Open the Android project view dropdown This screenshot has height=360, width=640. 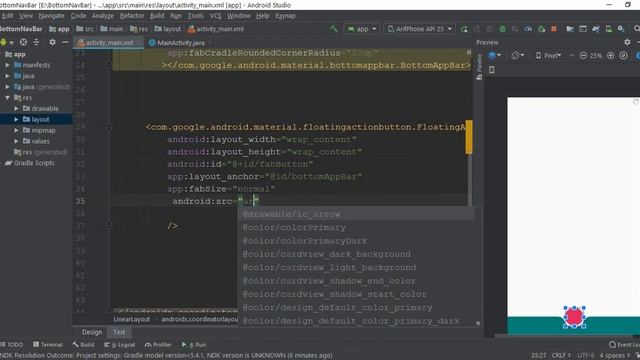(7, 42)
